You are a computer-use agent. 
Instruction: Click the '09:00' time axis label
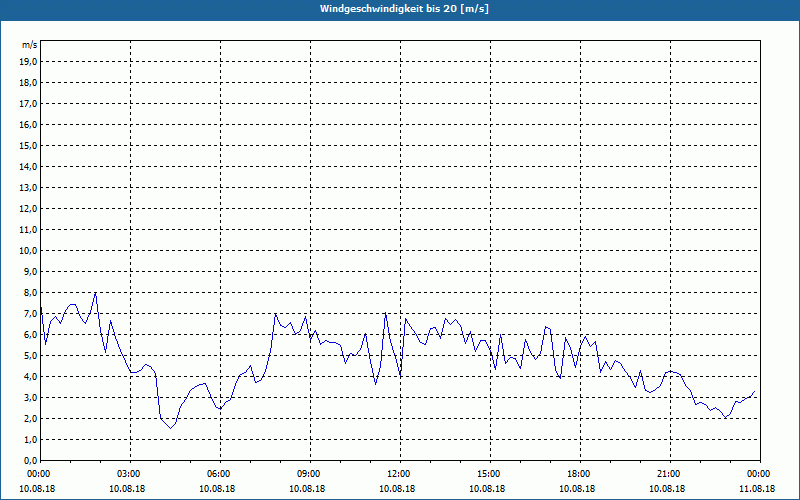(310, 474)
